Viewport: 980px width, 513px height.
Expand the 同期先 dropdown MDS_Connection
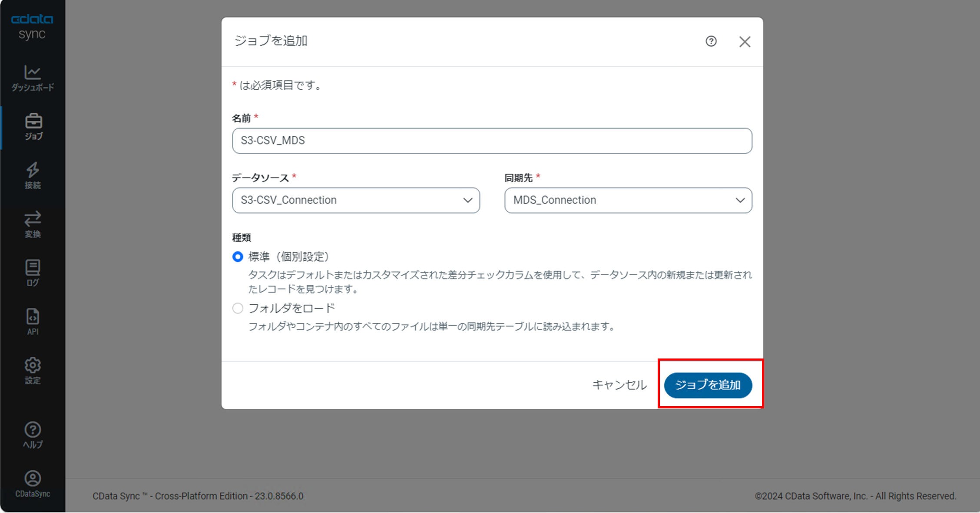pos(628,200)
